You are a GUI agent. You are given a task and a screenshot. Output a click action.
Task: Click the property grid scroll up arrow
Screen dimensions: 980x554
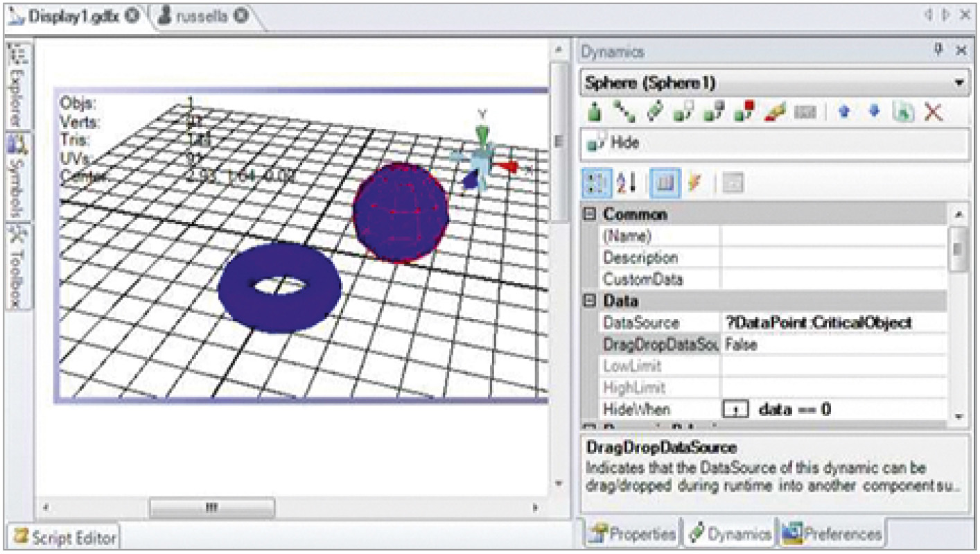[959, 214]
